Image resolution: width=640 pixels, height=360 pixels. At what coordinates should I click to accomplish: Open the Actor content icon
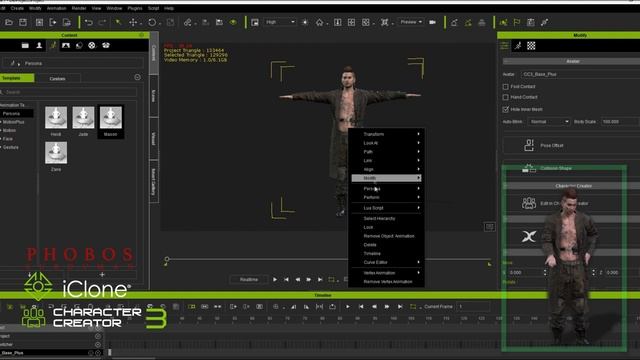coord(39,45)
